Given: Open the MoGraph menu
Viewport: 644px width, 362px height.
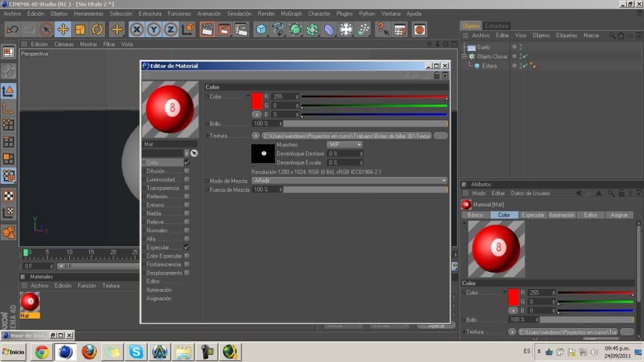Looking at the screenshot, I should click(291, 14).
